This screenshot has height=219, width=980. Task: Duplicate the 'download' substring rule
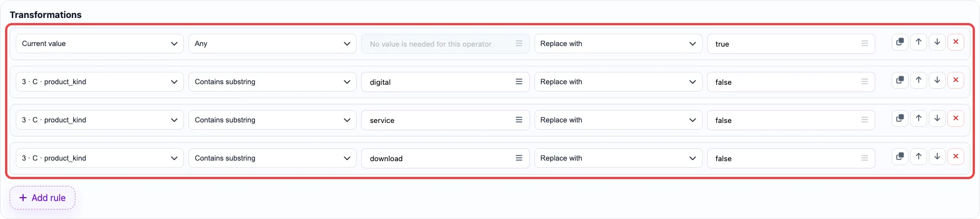(900, 157)
